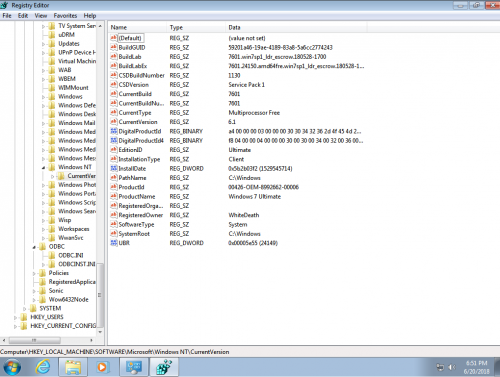Select the binary icon of DigitalProductId value

tap(114, 131)
